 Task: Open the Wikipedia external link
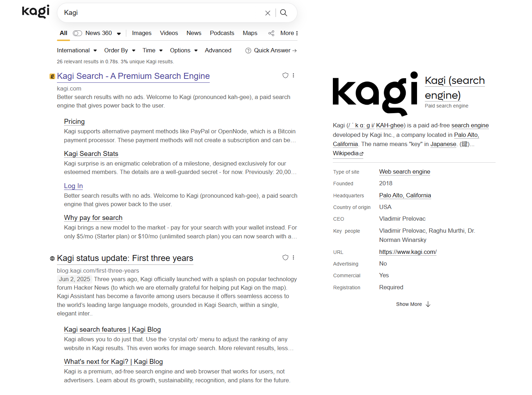pyautogui.click(x=348, y=153)
